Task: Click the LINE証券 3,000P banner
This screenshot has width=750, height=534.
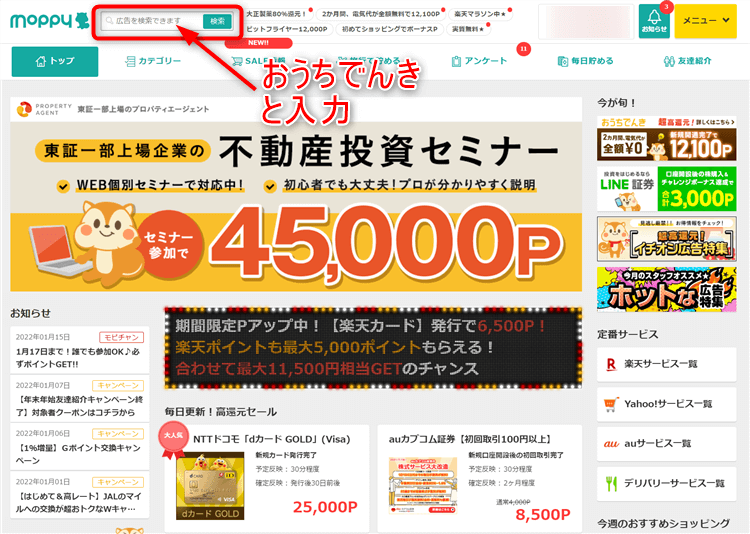Action: coord(666,189)
